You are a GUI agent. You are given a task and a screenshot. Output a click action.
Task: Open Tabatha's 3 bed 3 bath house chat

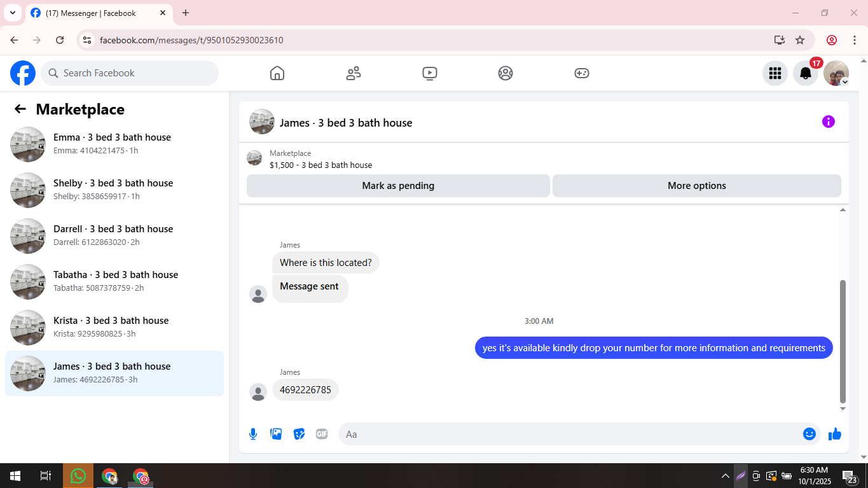[x=114, y=282]
